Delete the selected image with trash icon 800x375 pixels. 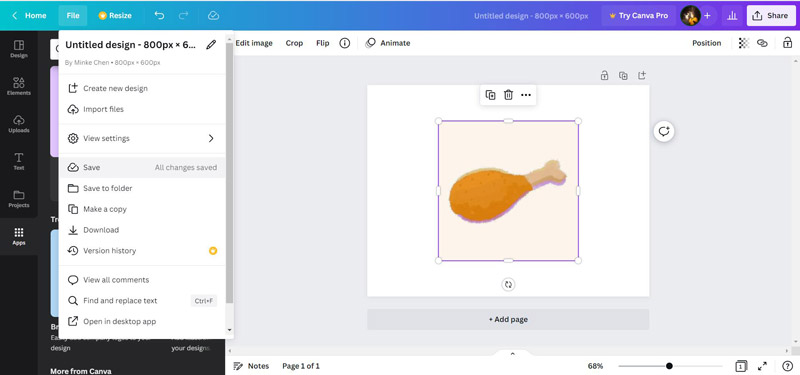pyautogui.click(x=508, y=95)
